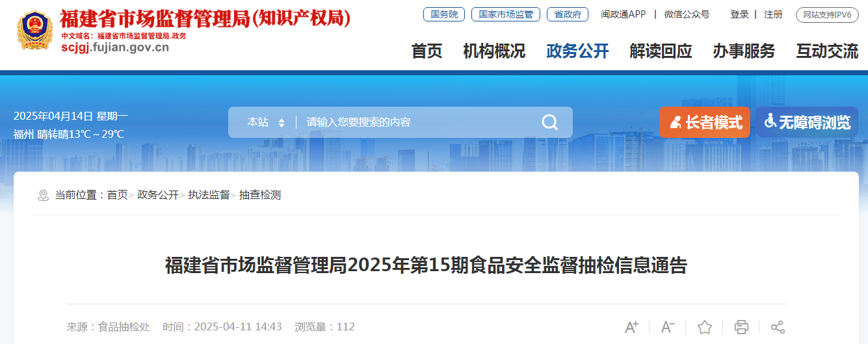The width and height of the screenshot is (868, 344).
Task: Open the 微信公众号 link
Action: (x=687, y=14)
